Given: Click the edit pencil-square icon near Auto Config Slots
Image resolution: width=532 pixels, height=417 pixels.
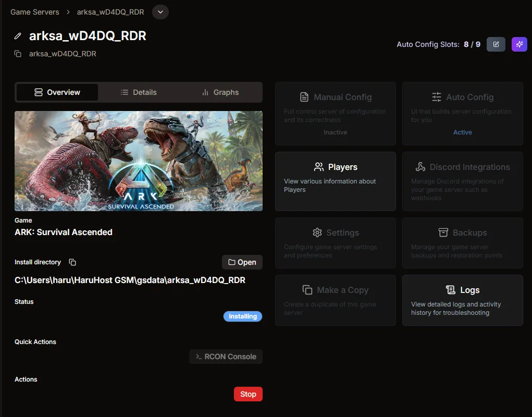Looking at the screenshot, I should [x=496, y=44].
